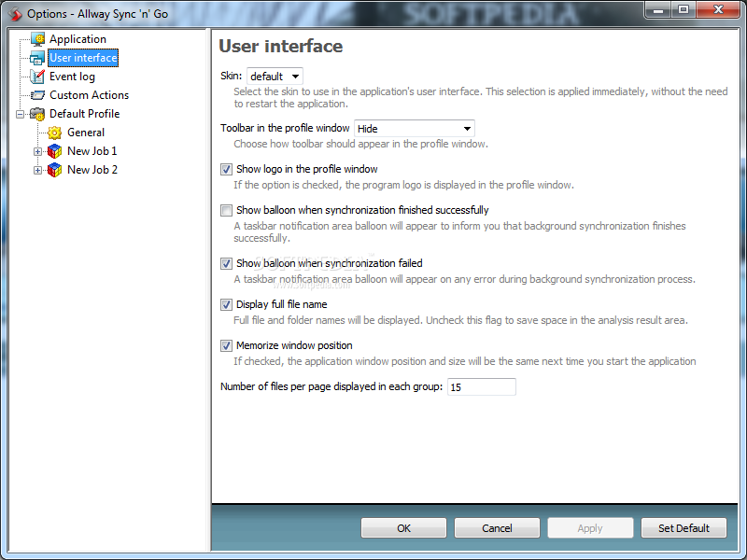Viewport: 747px width, 560px height.
Task: Minimize the Options window
Action: coord(658,9)
